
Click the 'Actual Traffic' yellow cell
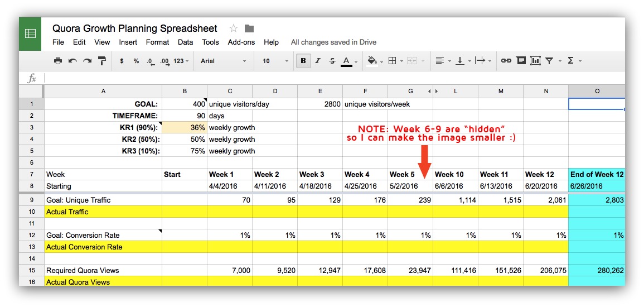[103, 212]
